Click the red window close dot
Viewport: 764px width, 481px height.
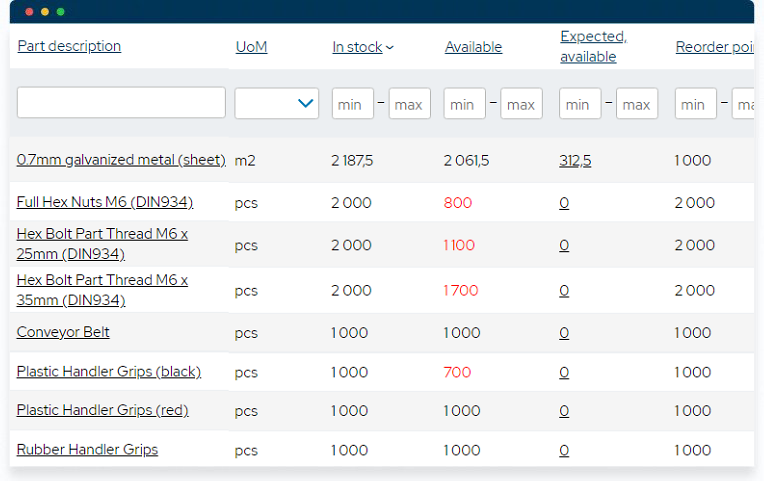pyautogui.click(x=29, y=12)
